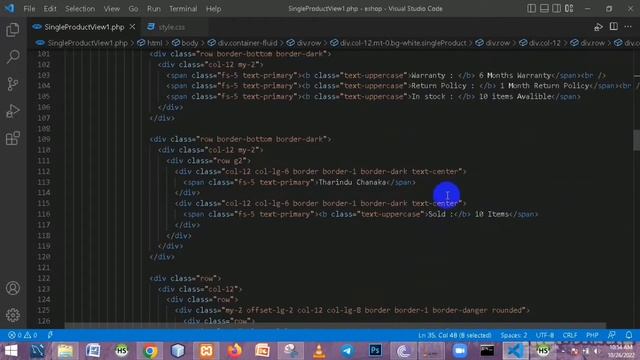Click the Sold : text on line 116

click(x=441, y=214)
